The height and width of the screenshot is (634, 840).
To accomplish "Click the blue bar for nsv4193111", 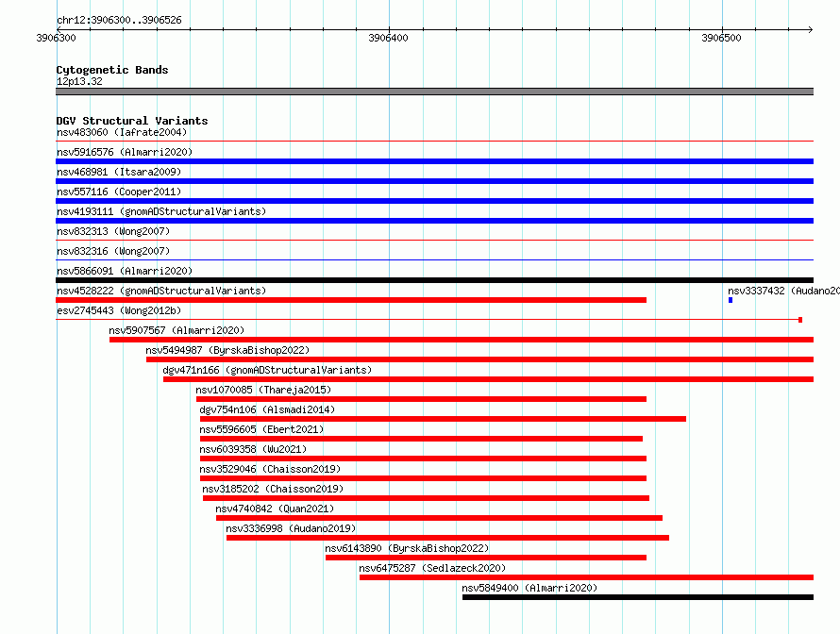I will pos(434,221).
